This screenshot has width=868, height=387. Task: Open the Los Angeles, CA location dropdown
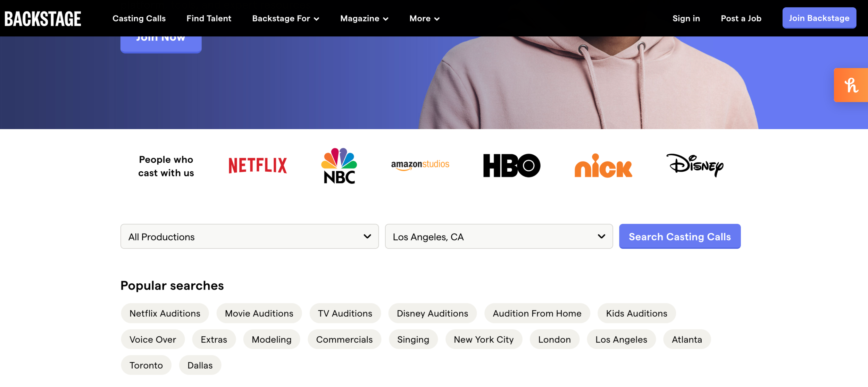coord(499,237)
